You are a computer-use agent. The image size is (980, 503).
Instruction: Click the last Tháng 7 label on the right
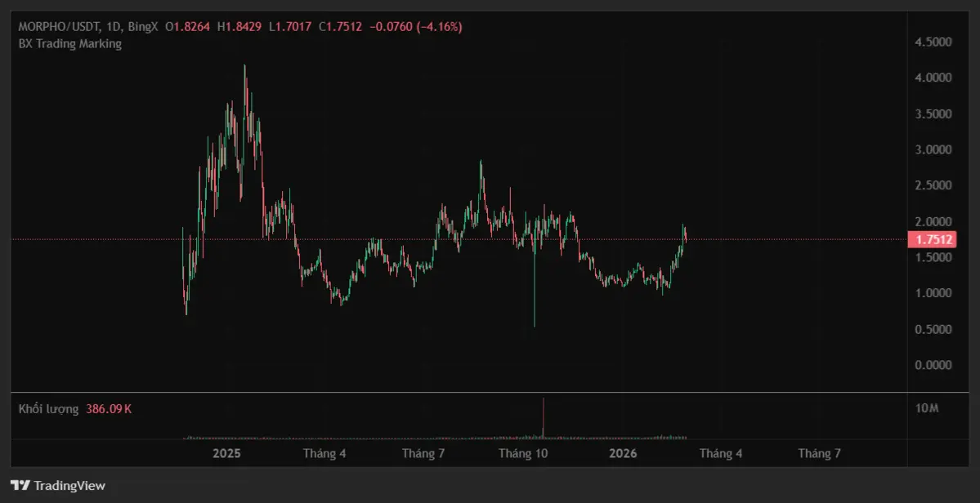tap(820, 453)
